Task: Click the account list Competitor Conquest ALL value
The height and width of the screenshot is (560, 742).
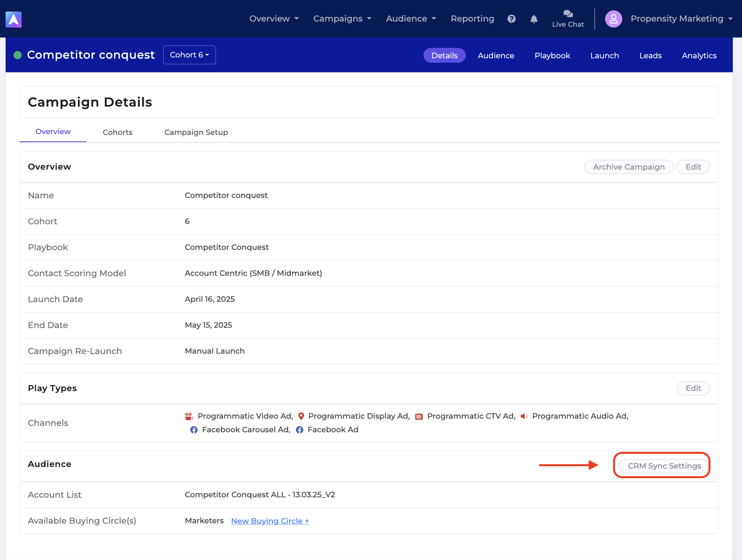Action: pyautogui.click(x=260, y=495)
